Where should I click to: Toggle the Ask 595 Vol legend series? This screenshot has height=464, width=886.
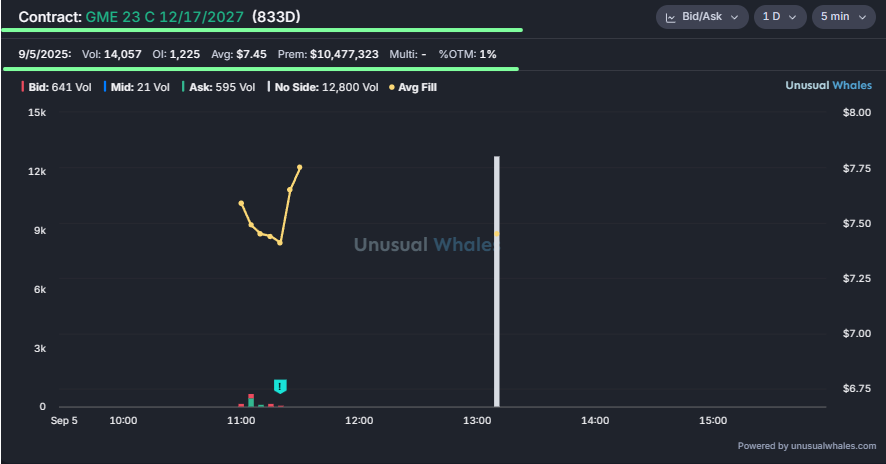pyautogui.click(x=218, y=87)
